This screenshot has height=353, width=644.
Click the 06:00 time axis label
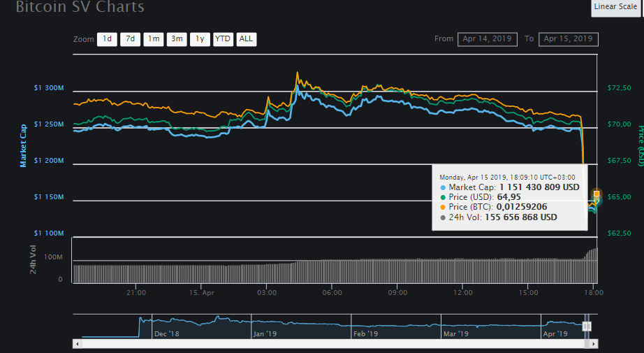pos(332,293)
